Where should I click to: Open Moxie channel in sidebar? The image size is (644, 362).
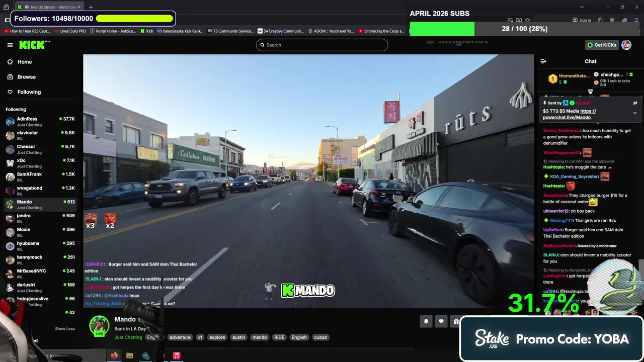[x=40, y=232]
